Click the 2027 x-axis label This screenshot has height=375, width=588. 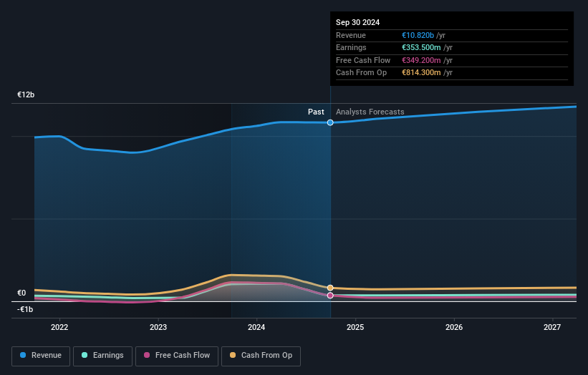click(x=552, y=327)
